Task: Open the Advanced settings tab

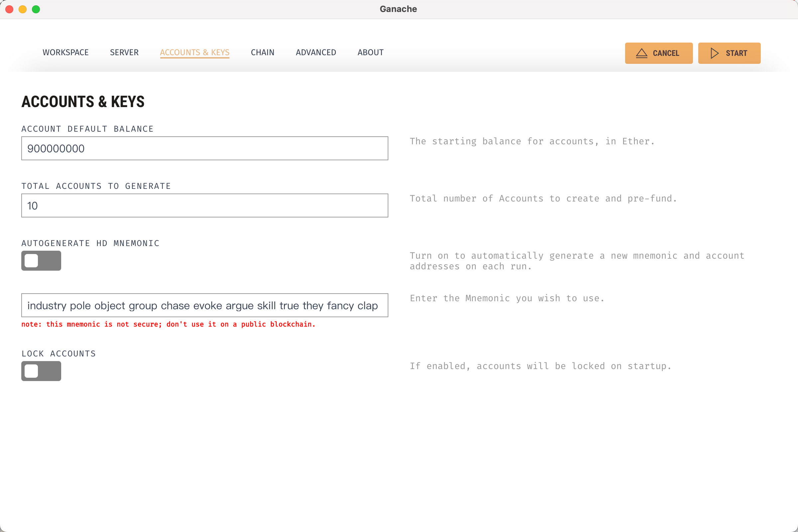Action: click(316, 53)
